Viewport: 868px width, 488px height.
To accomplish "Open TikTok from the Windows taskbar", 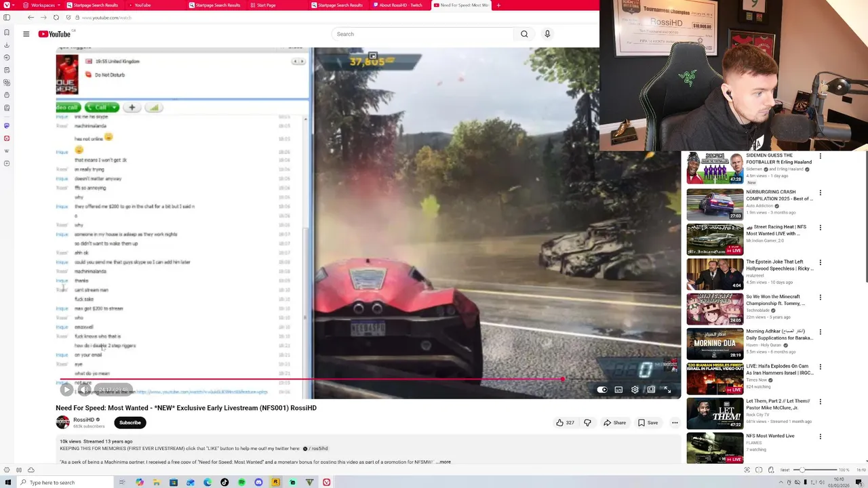I will tap(224, 483).
